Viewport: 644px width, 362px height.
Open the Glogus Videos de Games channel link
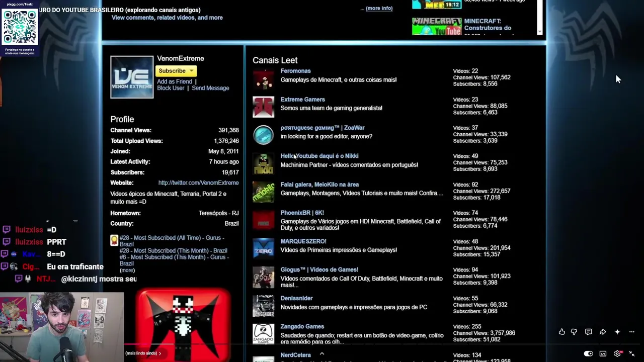[319, 269]
